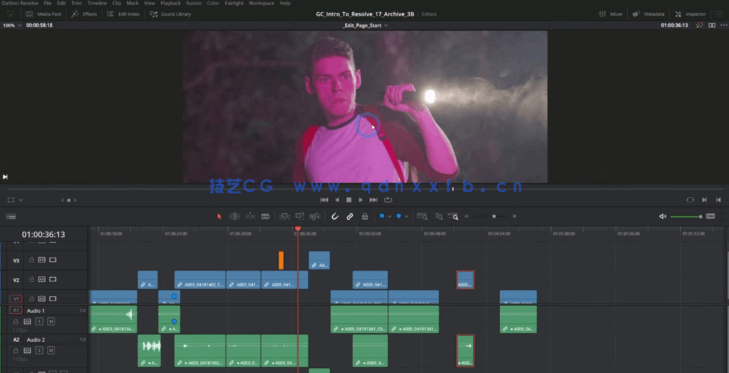Activate the Dynamic Trim Mode tool
The image size is (729, 373).
(x=250, y=216)
